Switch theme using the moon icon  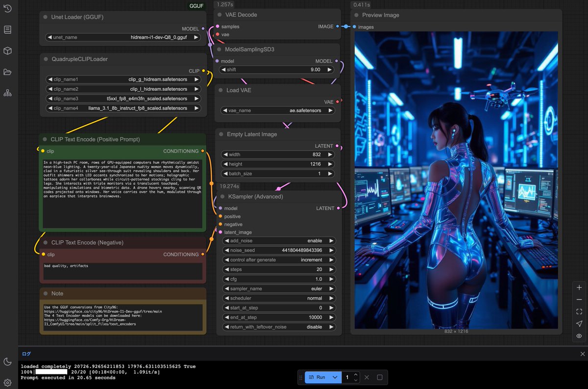pyautogui.click(x=7, y=362)
